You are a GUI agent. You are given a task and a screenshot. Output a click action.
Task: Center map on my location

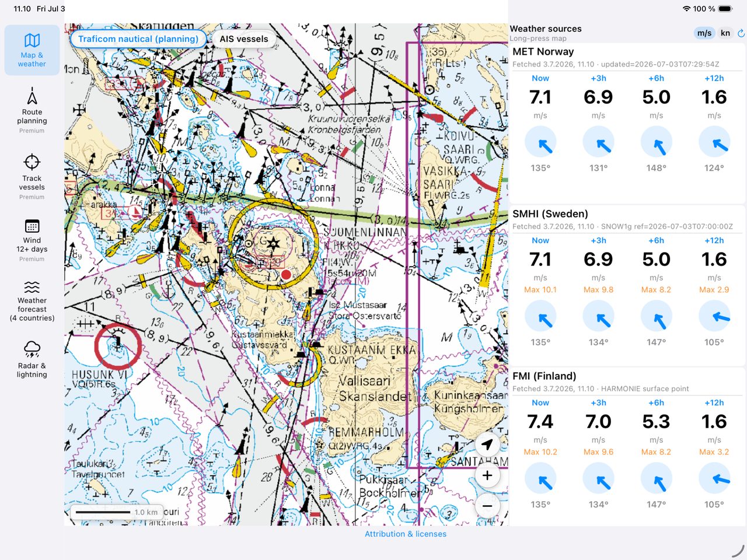[487, 445]
